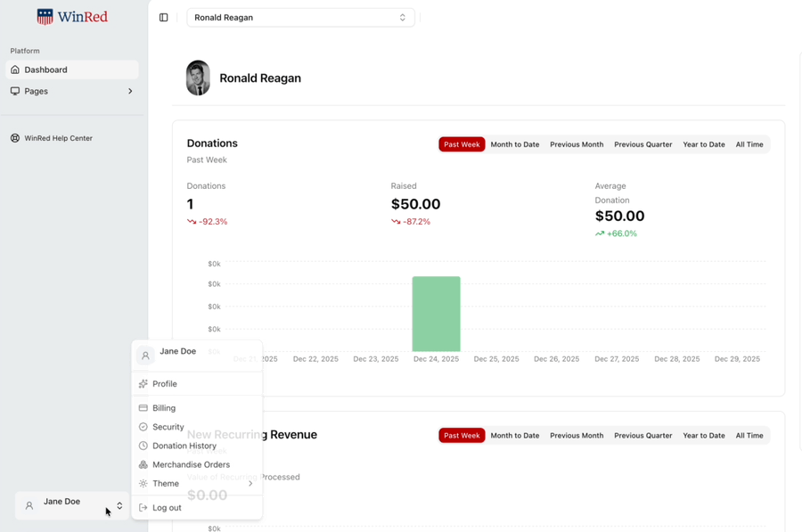Open Profile from the user menu

[x=165, y=384]
